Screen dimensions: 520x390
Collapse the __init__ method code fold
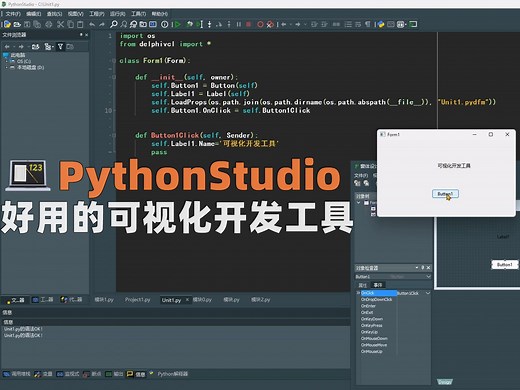pos(113,77)
